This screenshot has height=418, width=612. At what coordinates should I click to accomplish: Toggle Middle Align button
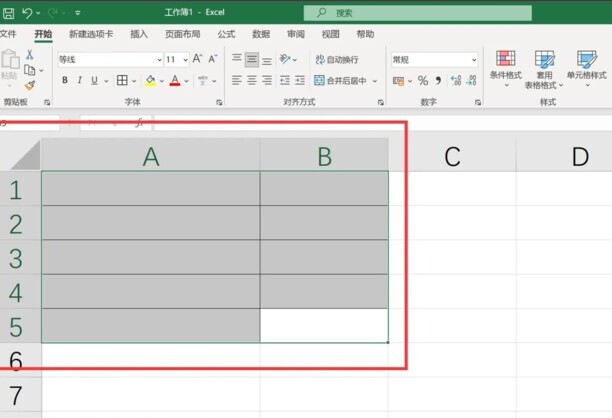[252, 60]
